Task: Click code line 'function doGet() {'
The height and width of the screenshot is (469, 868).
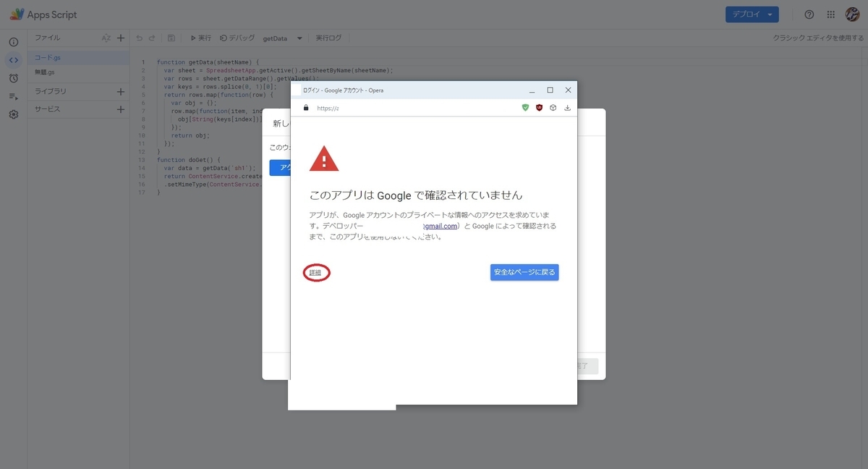Action: (x=189, y=160)
